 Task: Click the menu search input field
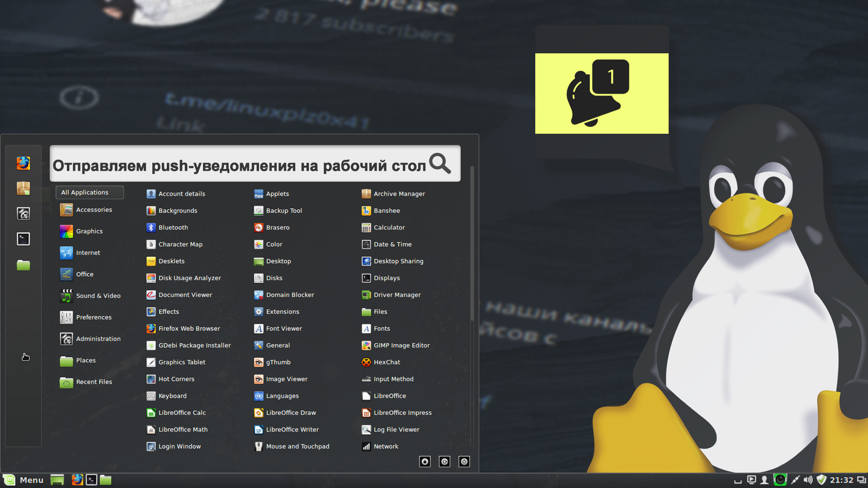[x=240, y=165]
